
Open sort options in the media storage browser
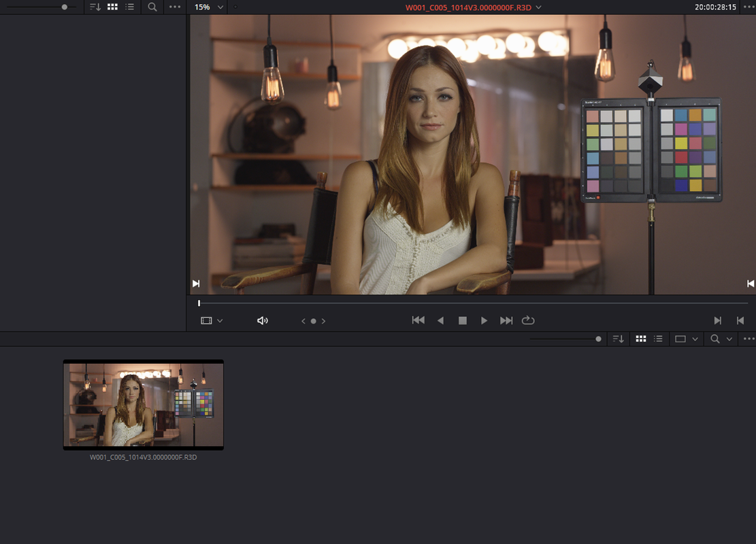tap(95, 7)
